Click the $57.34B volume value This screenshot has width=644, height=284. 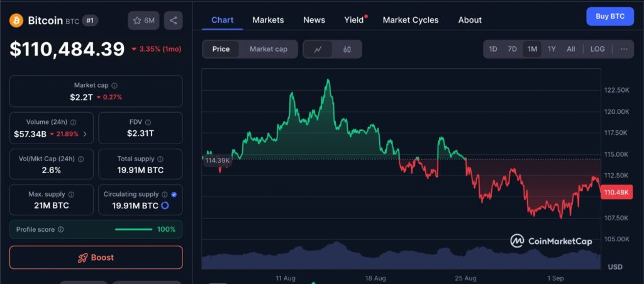click(30, 133)
